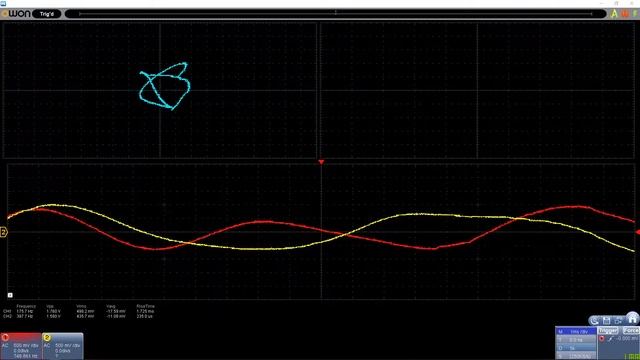Click the save (floppy disk) icon
The image size is (640, 360).
[607, 321]
